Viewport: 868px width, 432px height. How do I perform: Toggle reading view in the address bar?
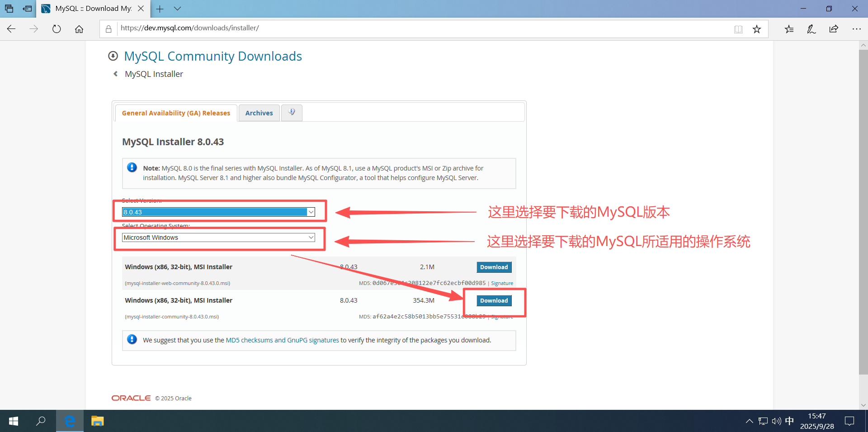coord(738,29)
